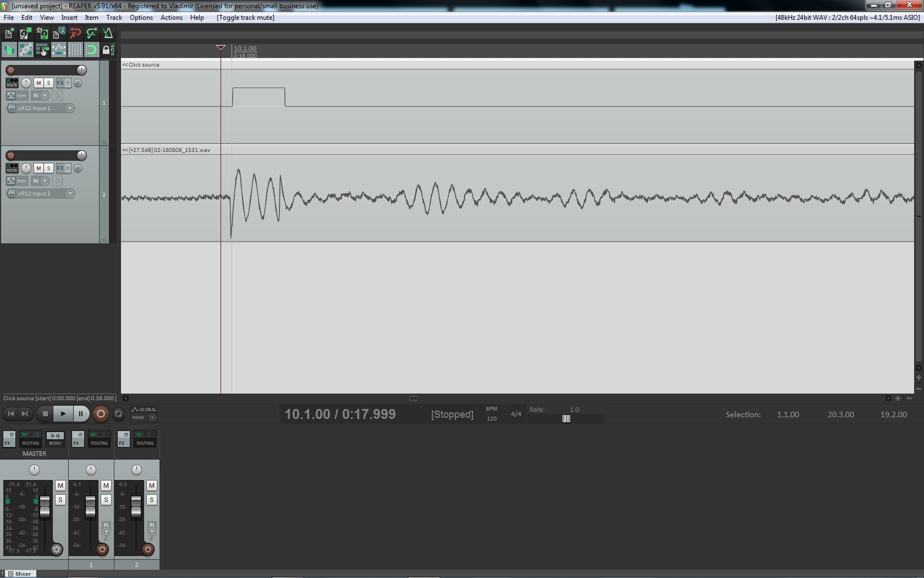Toggle transport repeat loop button
Viewport: 924px width, 578px height.
(118, 414)
